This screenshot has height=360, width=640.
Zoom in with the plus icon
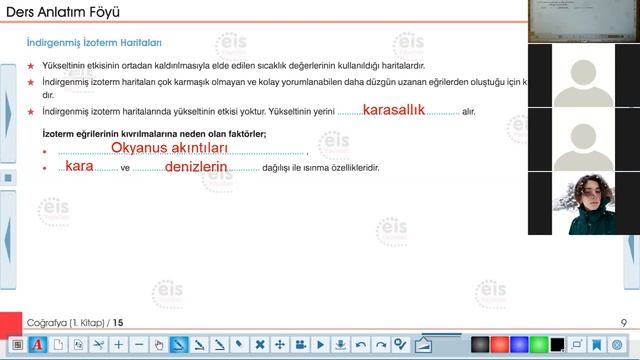click(x=118, y=345)
